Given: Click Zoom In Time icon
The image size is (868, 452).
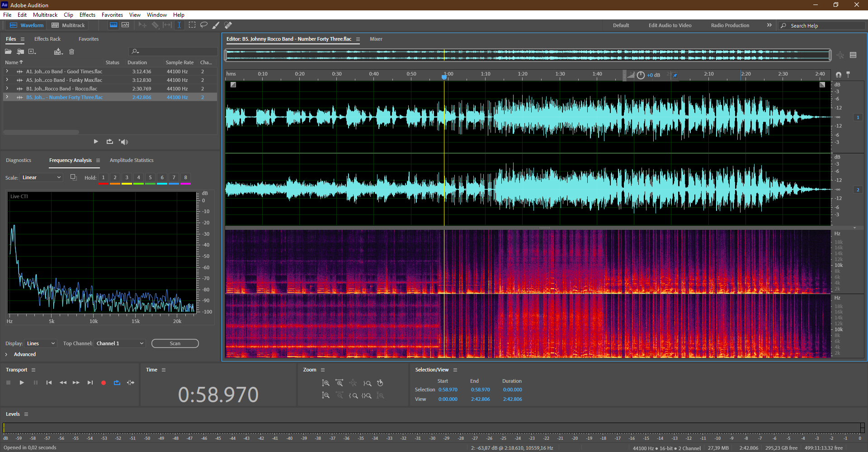Looking at the screenshot, I should pyautogui.click(x=339, y=383).
